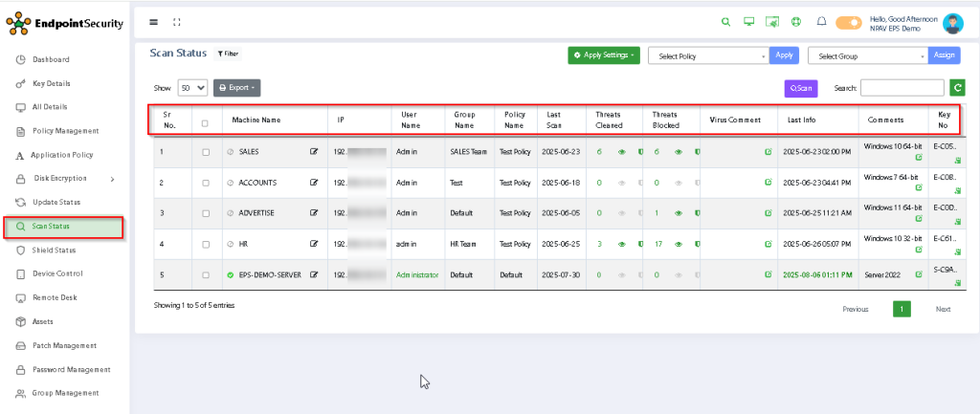Open the Select Group dropdown
980x414 pixels.
[x=868, y=56]
